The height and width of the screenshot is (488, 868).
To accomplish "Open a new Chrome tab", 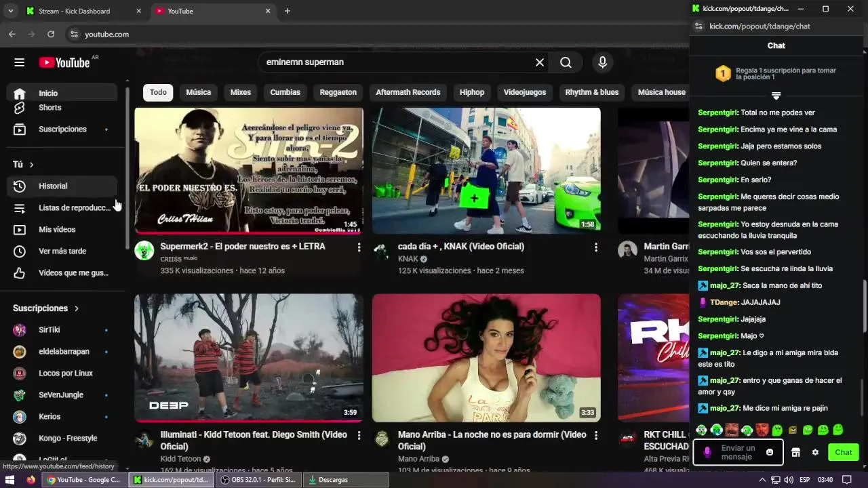I will click(x=288, y=11).
